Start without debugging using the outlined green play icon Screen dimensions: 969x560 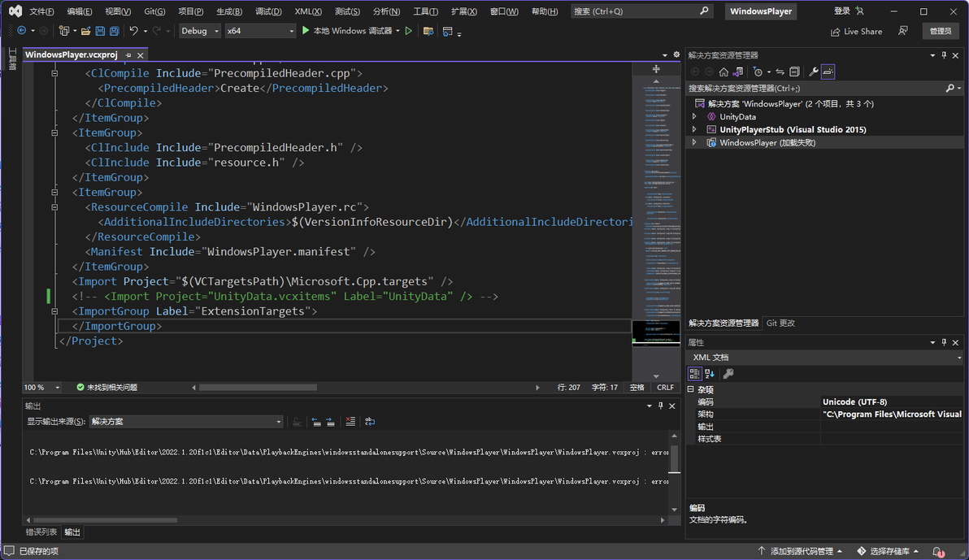(x=408, y=31)
